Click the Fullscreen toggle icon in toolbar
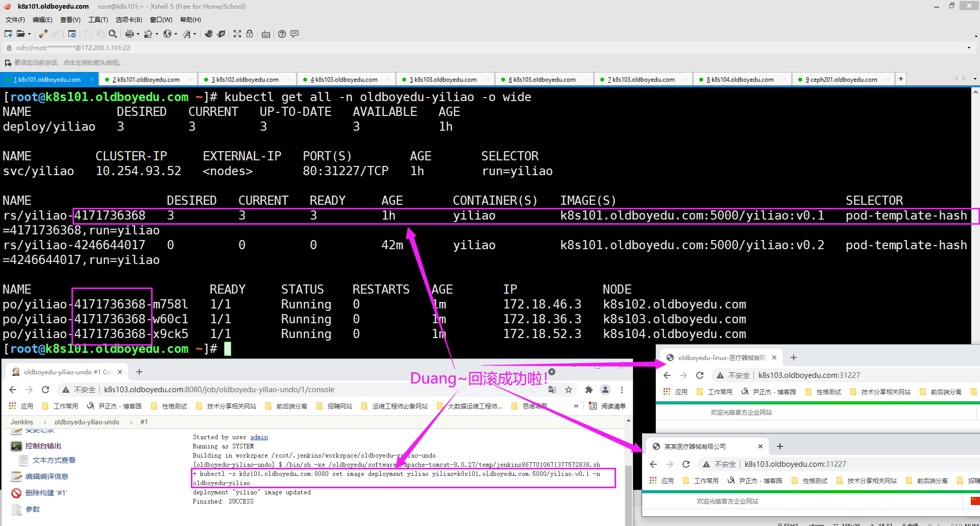 pyautogui.click(x=237, y=34)
